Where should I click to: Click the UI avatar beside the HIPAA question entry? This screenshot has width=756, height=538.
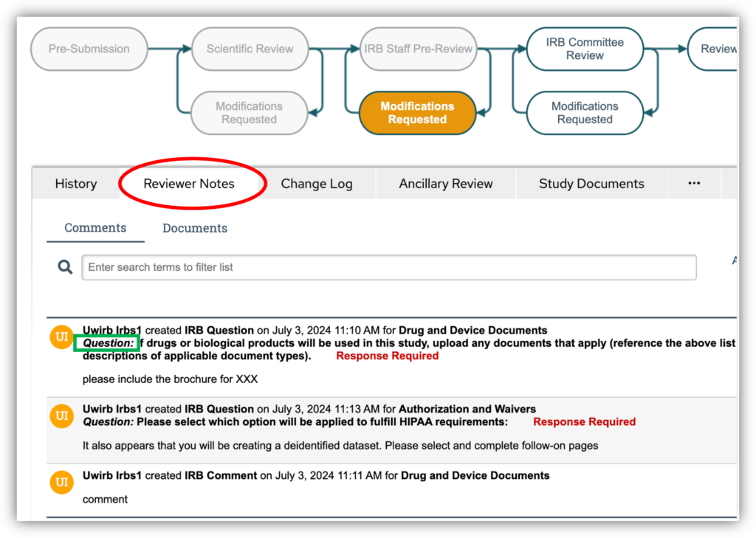(61, 415)
